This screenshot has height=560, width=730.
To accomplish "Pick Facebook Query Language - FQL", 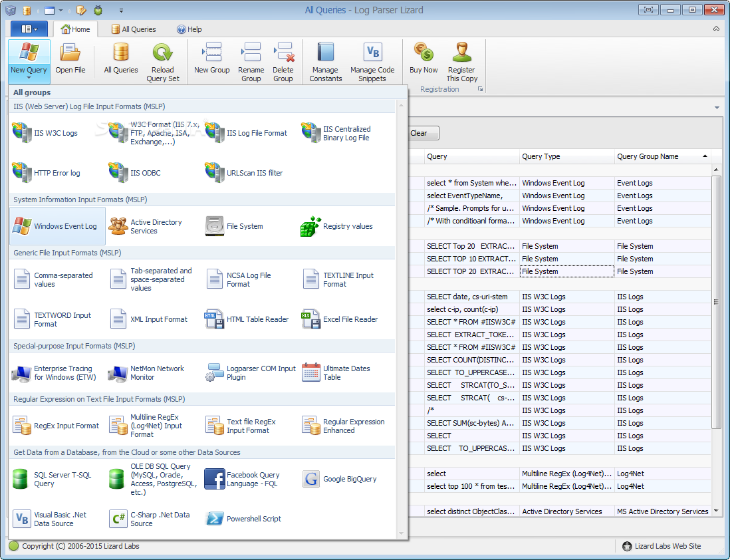I will point(250,480).
